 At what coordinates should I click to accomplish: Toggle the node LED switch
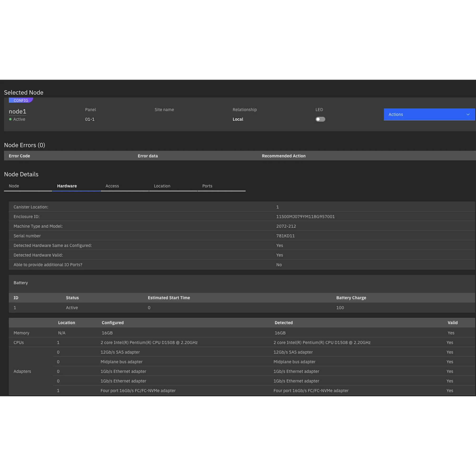pos(320,119)
